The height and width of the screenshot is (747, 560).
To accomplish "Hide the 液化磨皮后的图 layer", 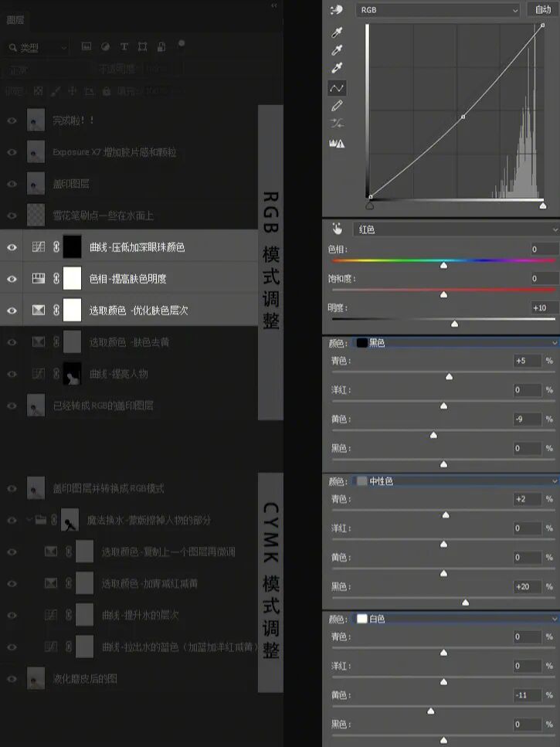I will pos(12,679).
